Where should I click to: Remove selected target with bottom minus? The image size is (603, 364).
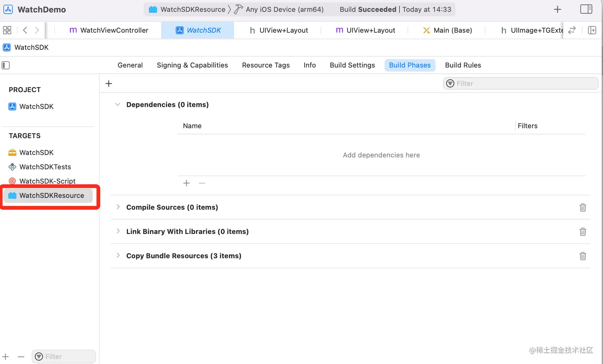coord(21,356)
